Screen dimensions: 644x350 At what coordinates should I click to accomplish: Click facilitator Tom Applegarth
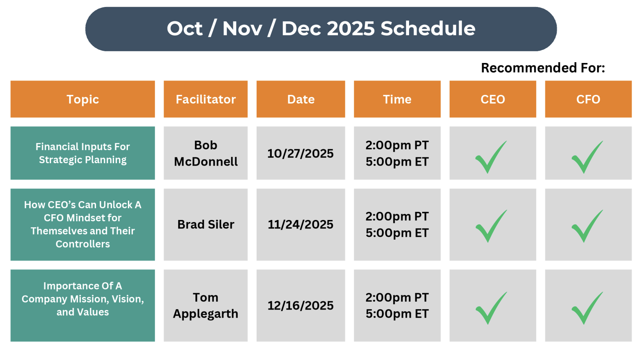[x=206, y=305]
